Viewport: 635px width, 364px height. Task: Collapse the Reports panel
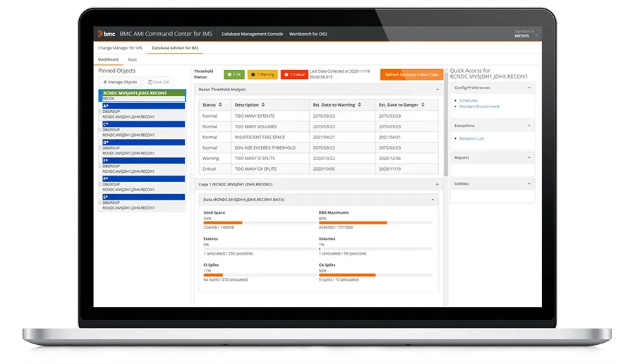coord(529,158)
